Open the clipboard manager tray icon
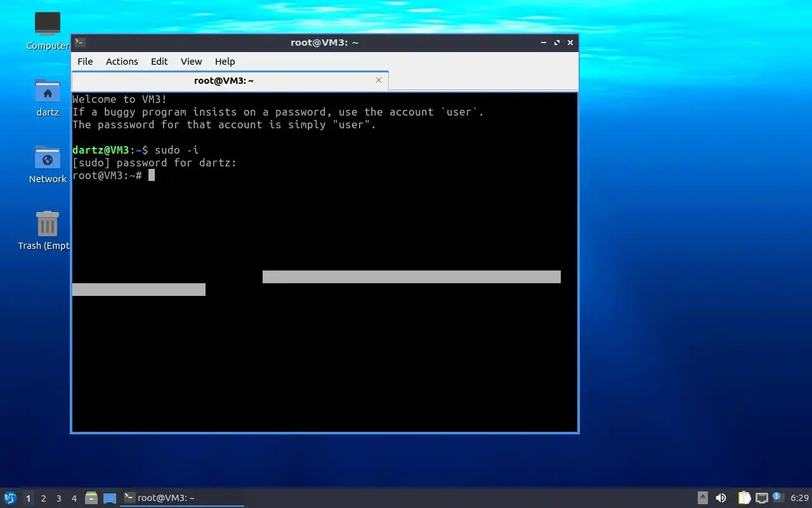 tap(744, 498)
